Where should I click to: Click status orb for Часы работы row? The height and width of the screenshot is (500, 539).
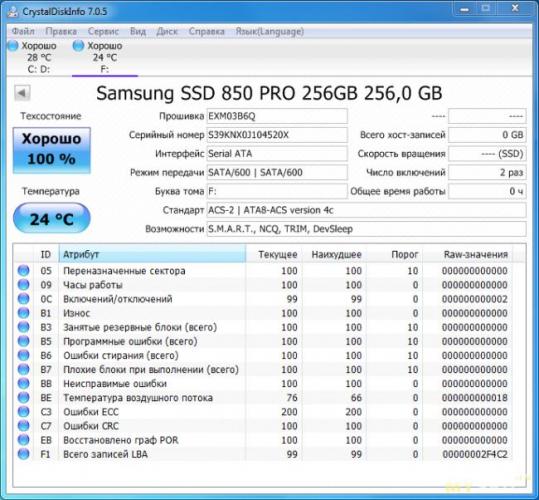point(23,285)
